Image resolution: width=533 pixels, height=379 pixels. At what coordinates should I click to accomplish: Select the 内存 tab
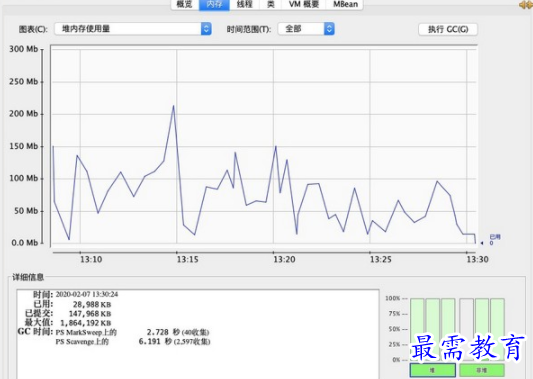pyautogui.click(x=214, y=4)
